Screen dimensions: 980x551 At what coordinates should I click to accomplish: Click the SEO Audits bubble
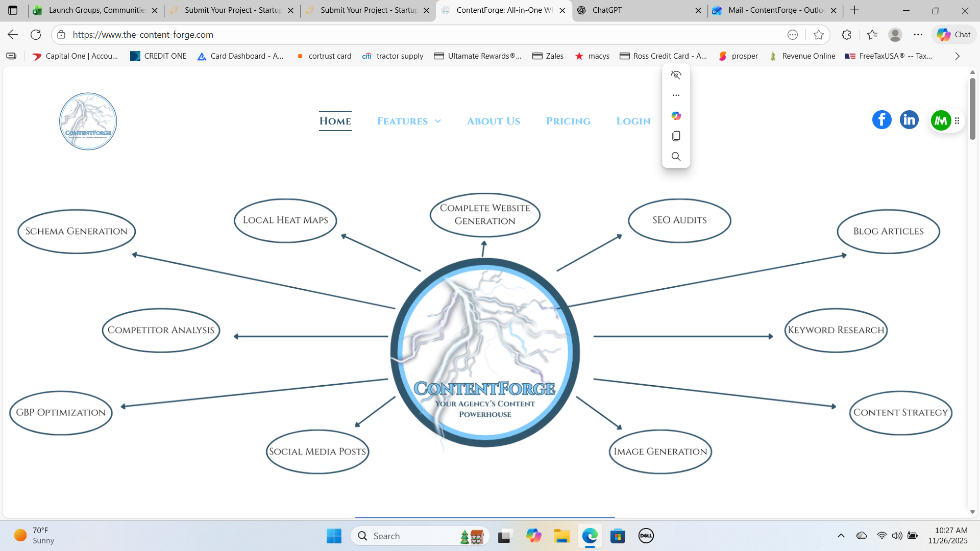[x=679, y=220]
